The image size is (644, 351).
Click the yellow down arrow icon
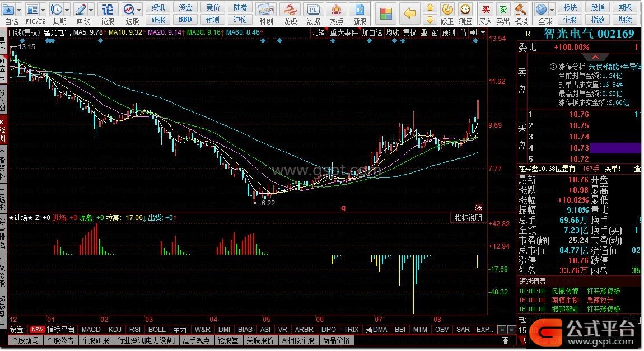click(430, 19)
